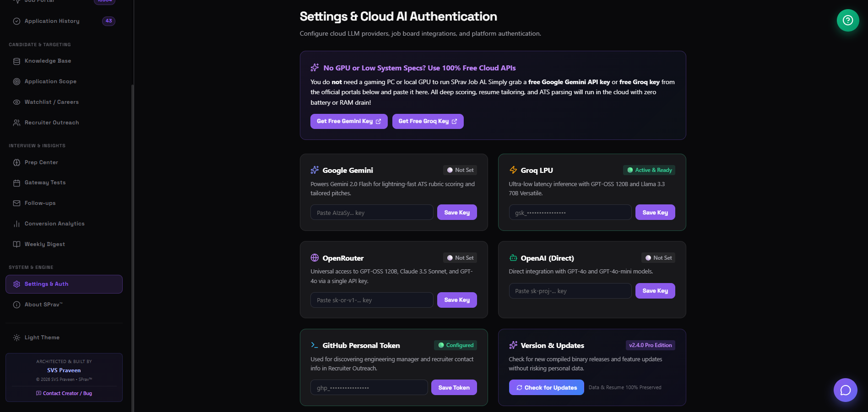Focus the OpenRouter sk-or-v1 key field

pos(372,300)
